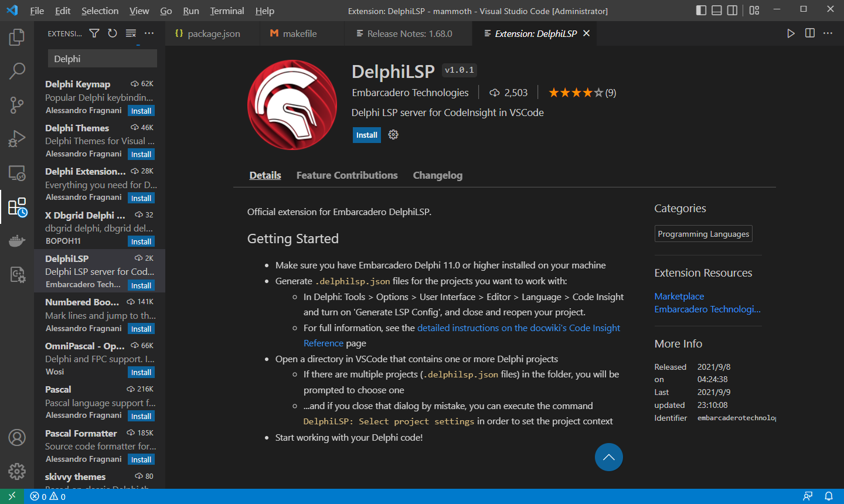Install Pascal Formatter extension
Screen dimensions: 844x504
[x=141, y=459]
